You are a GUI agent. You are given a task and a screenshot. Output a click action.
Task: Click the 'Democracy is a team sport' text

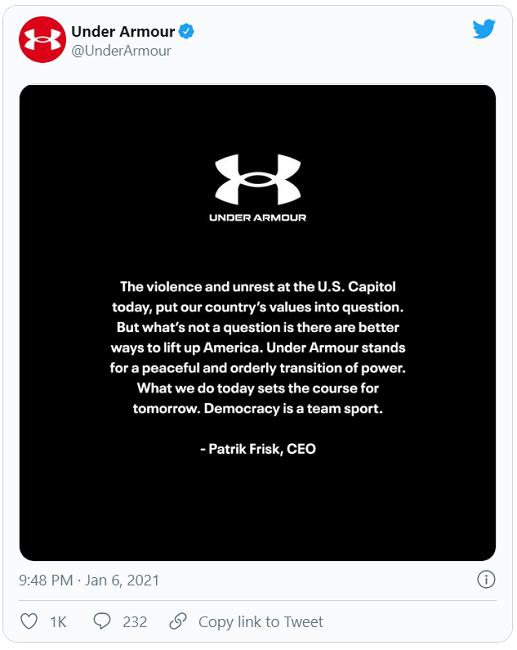(x=293, y=409)
